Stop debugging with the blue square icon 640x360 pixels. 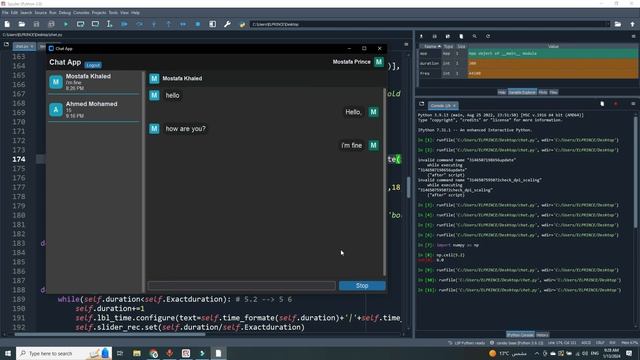pos(198,24)
